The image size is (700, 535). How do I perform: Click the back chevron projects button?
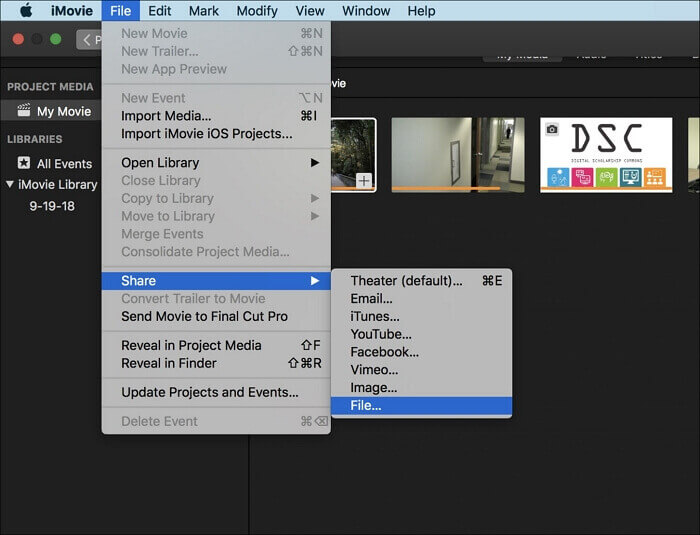point(88,40)
